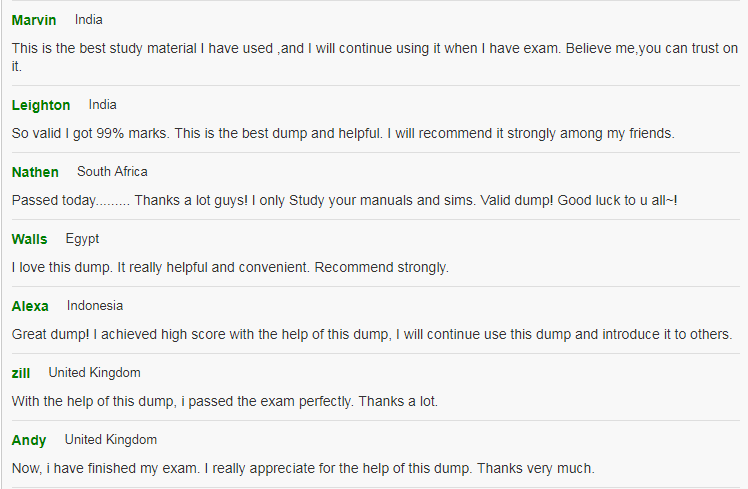Click Andy's review about finishing the exam
This screenshot has height=489, width=748.
[303, 468]
